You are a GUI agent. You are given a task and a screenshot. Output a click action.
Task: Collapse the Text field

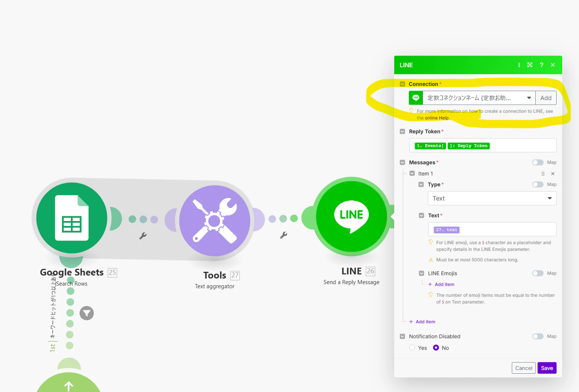pyautogui.click(x=421, y=215)
